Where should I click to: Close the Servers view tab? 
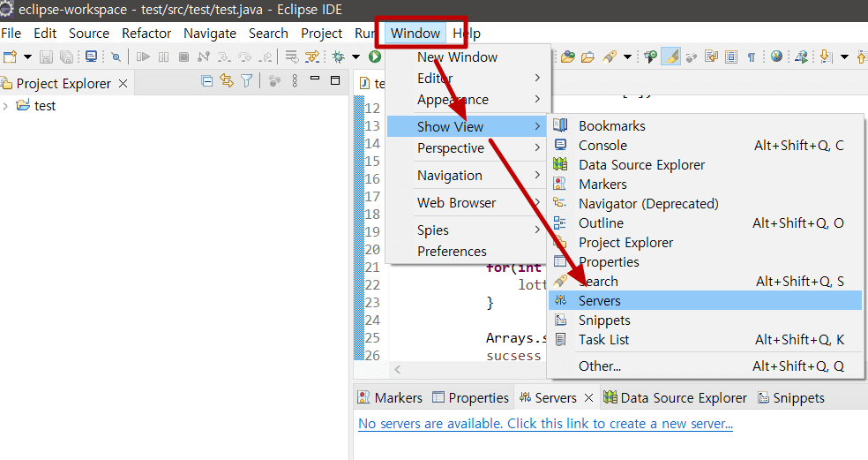point(589,398)
